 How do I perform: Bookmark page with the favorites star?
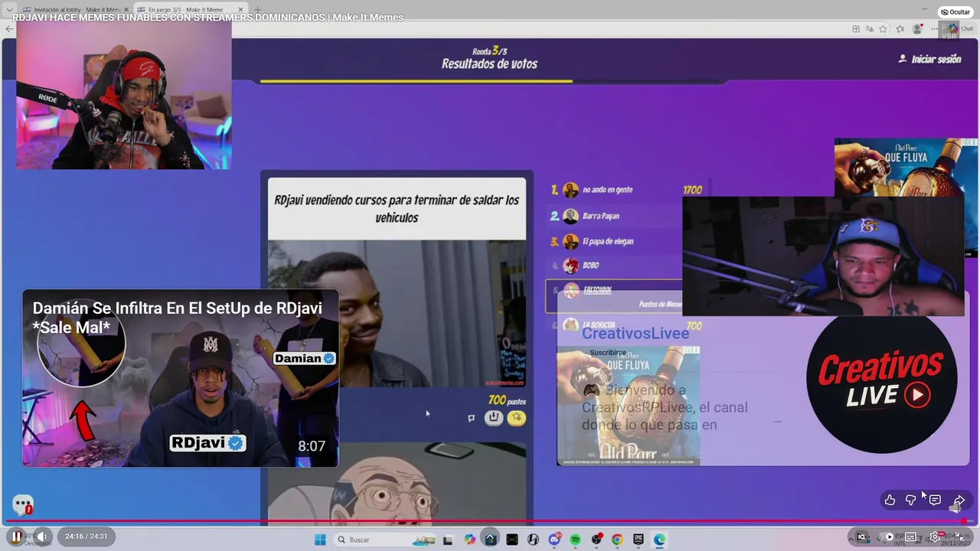[x=883, y=29]
